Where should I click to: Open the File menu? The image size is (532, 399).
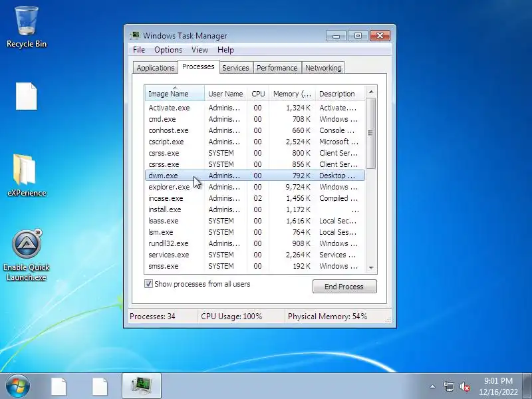click(139, 50)
